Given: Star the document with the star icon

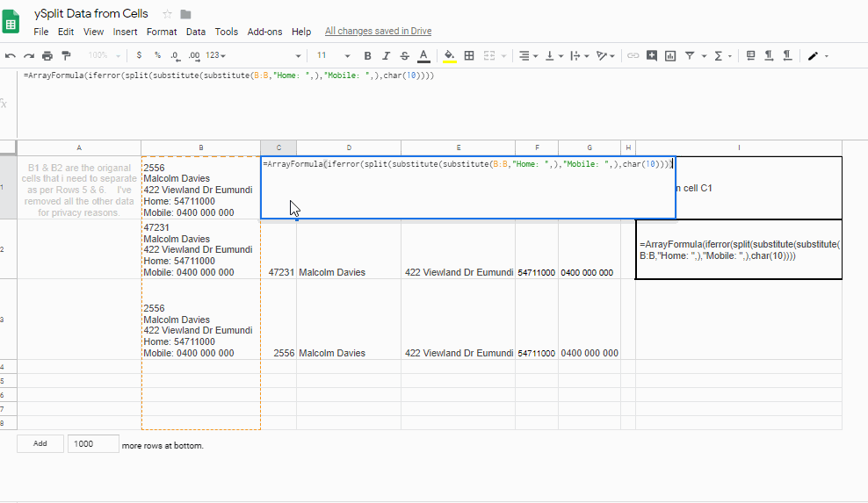Looking at the screenshot, I should (x=167, y=14).
